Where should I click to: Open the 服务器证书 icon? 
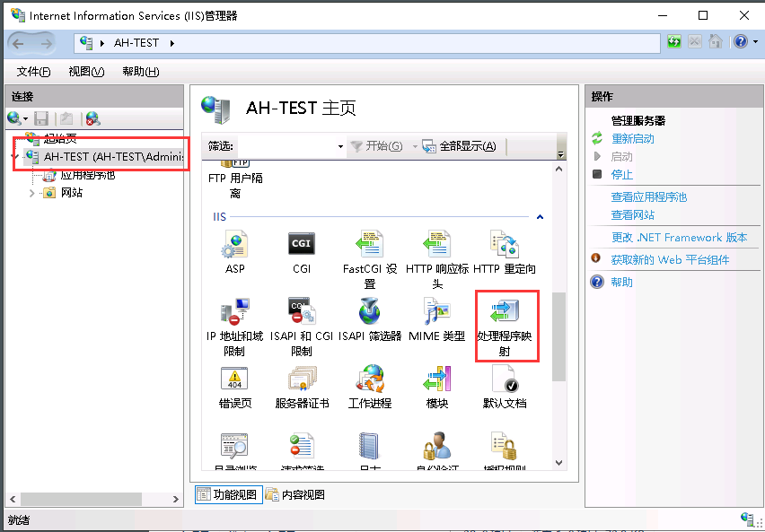301,379
